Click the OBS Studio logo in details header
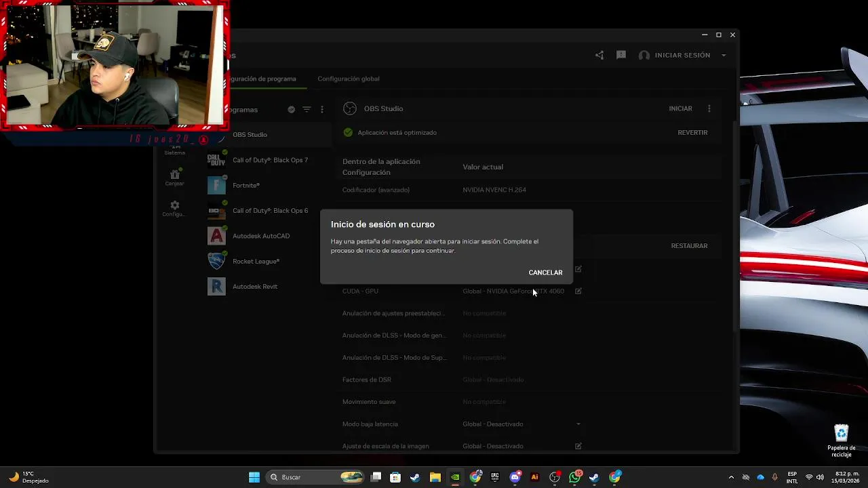Screen dimensions: 868x488 350,108
